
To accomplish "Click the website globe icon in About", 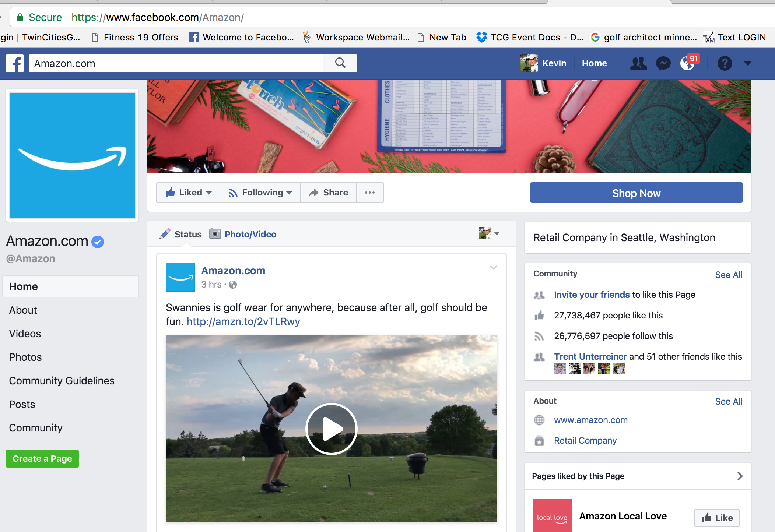I will point(539,420).
